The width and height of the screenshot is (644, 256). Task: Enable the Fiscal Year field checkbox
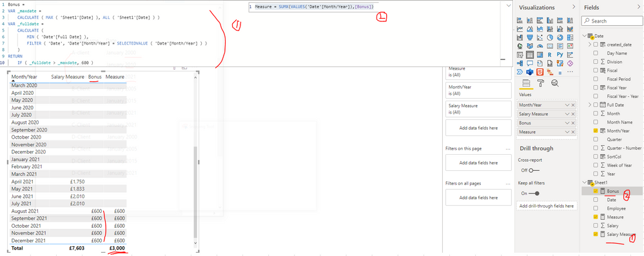pos(596,88)
